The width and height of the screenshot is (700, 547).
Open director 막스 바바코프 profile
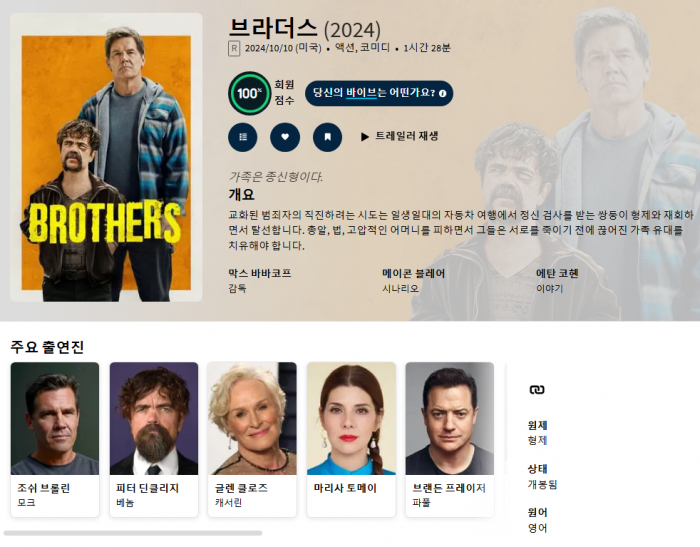pos(259,273)
